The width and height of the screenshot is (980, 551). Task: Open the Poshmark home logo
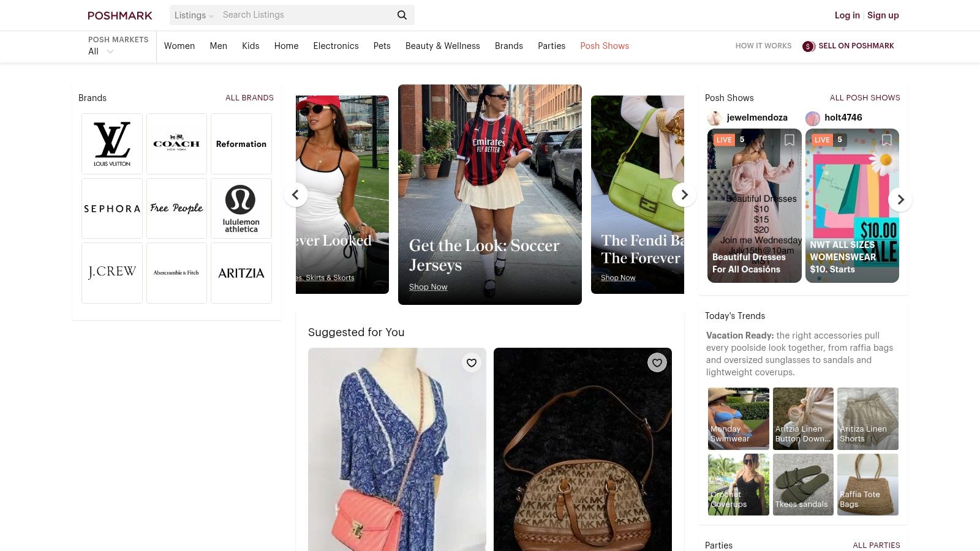[120, 15]
